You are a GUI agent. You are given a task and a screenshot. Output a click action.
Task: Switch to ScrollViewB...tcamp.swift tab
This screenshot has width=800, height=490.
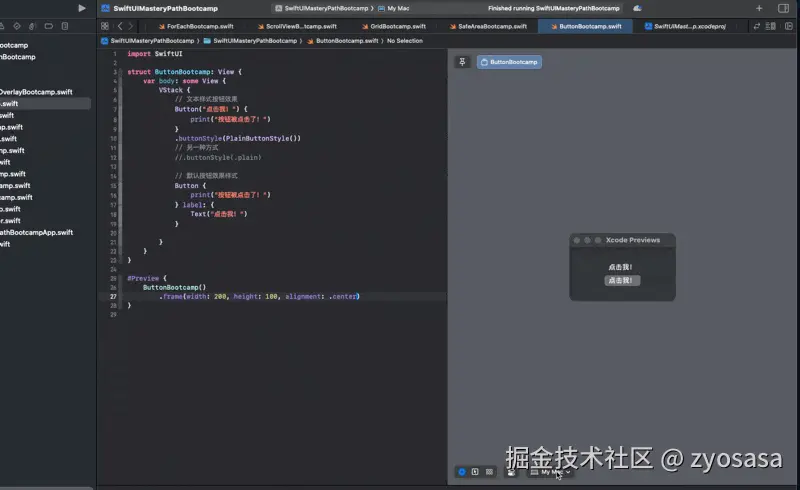click(x=297, y=26)
